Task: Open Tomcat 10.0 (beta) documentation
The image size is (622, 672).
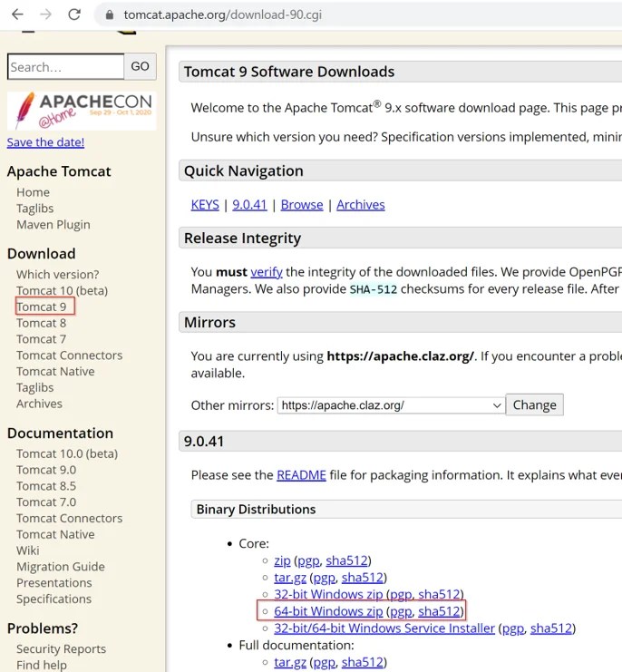Action: point(67,453)
